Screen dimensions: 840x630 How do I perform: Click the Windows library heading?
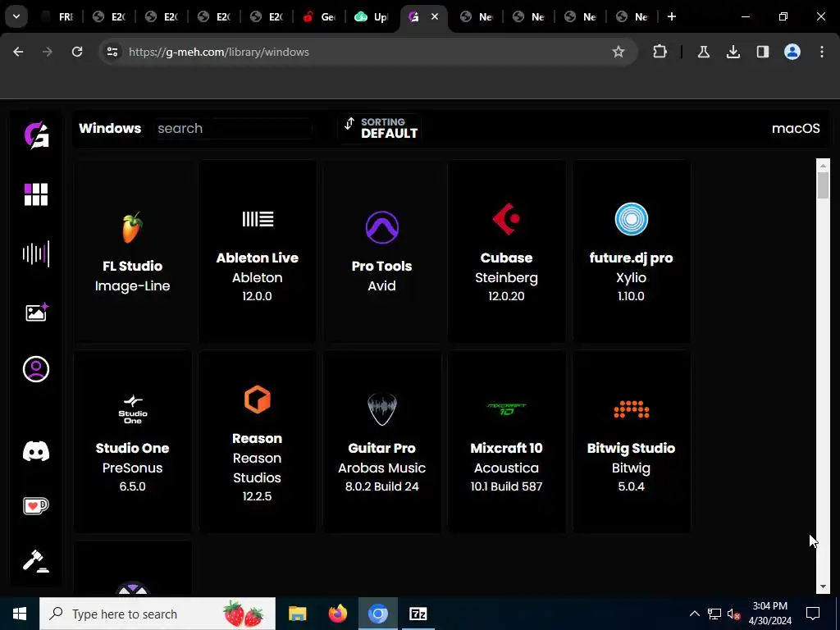coord(110,128)
